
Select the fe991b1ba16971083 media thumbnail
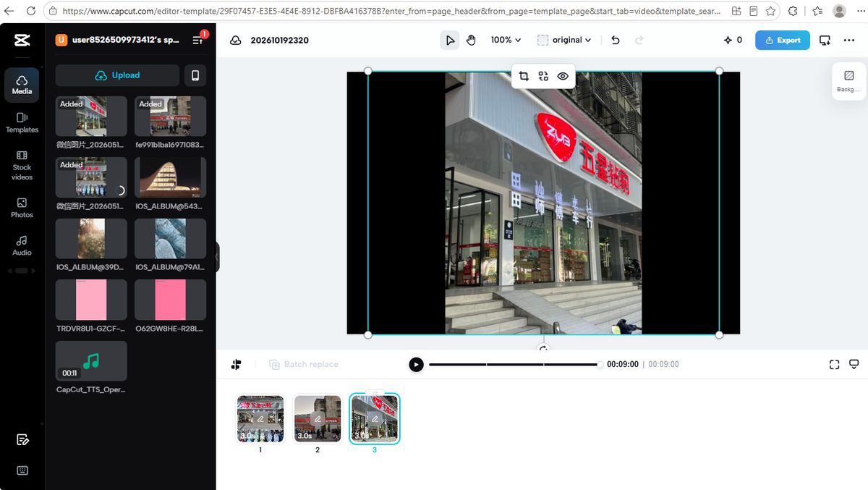coord(170,117)
